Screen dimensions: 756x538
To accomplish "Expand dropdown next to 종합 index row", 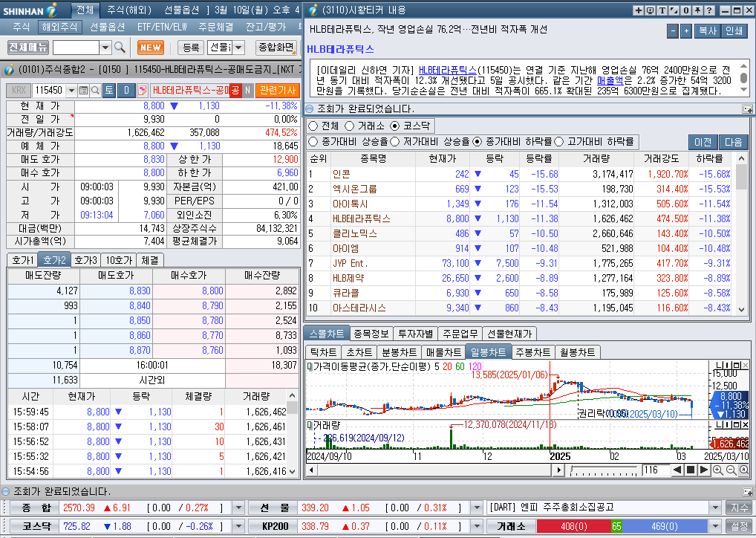I will pos(238,508).
